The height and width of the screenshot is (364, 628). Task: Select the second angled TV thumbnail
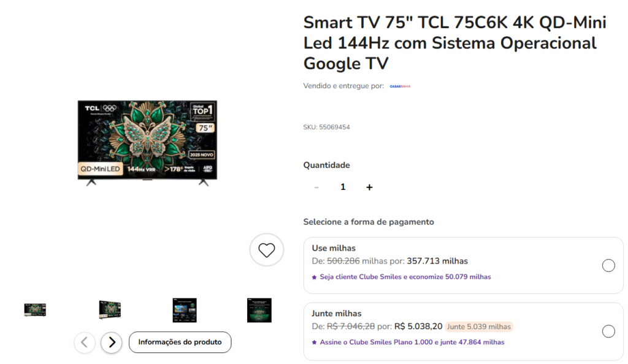click(x=110, y=310)
